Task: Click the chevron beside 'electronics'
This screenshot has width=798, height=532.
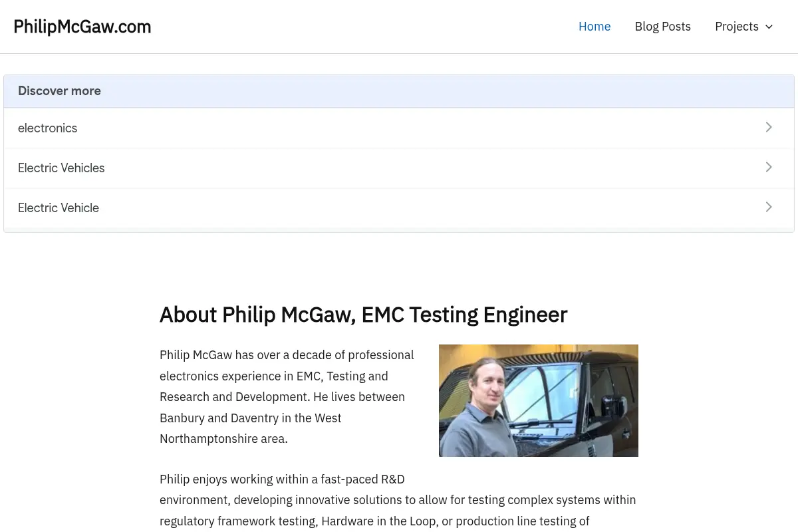Action: click(x=769, y=127)
